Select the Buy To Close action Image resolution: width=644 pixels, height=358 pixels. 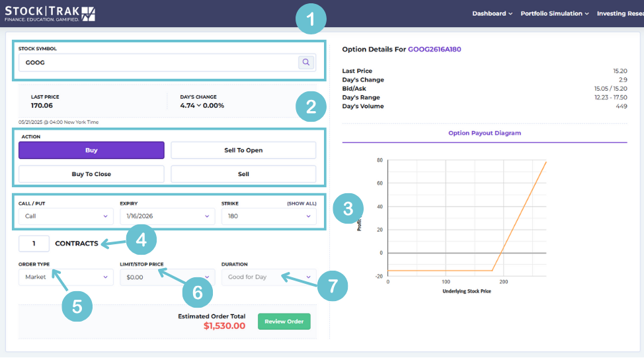[x=91, y=174]
